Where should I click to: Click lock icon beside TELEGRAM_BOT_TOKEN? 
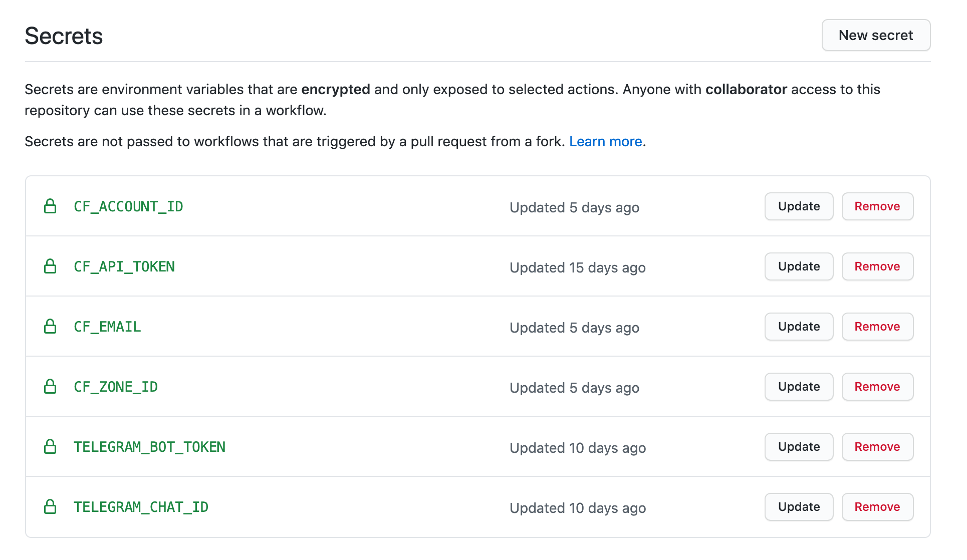50,447
